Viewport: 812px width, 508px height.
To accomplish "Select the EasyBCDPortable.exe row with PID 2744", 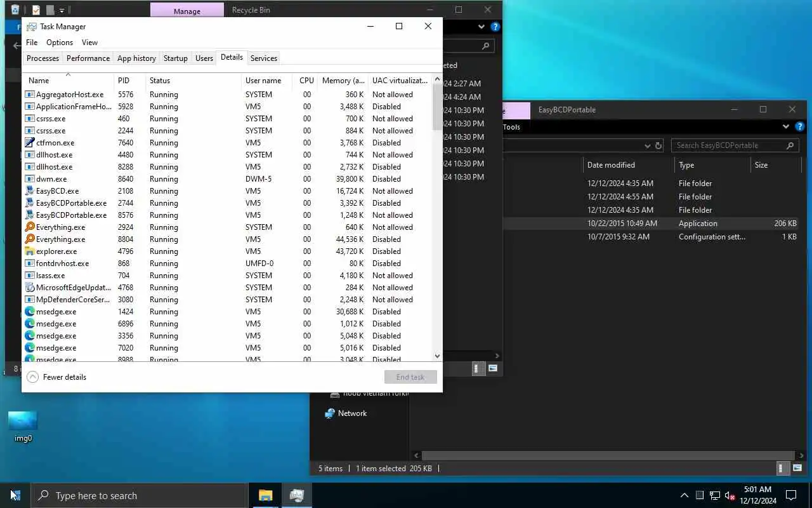I will (x=227, y=203).
